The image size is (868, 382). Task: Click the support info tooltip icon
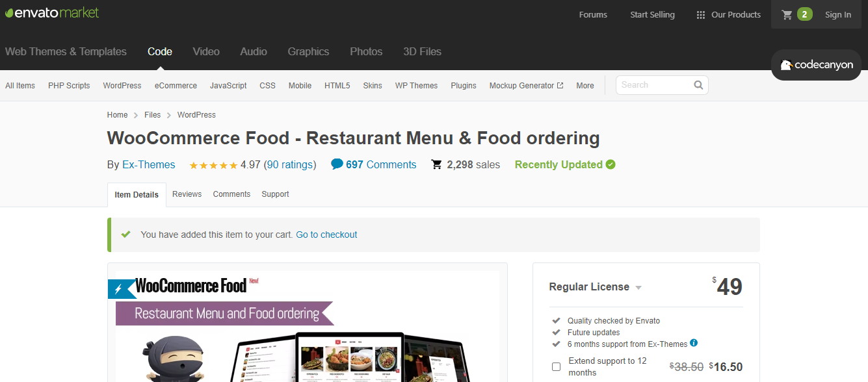click(x=694, y=343)
